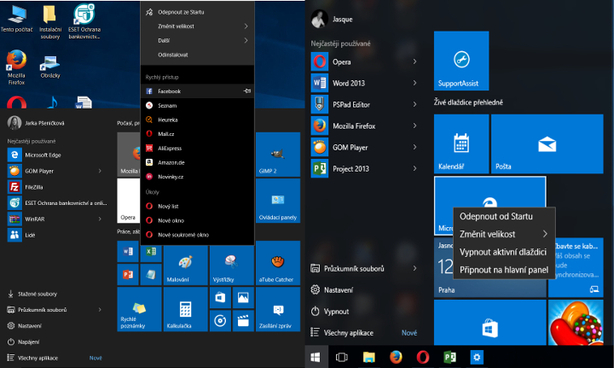614x368 pixels.
Task: Open Další submenu in left context menu
Action: (197, 40)
